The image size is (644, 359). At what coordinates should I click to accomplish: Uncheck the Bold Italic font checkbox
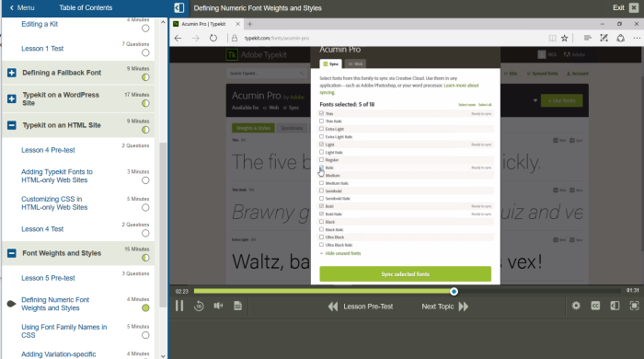(322, 214)
